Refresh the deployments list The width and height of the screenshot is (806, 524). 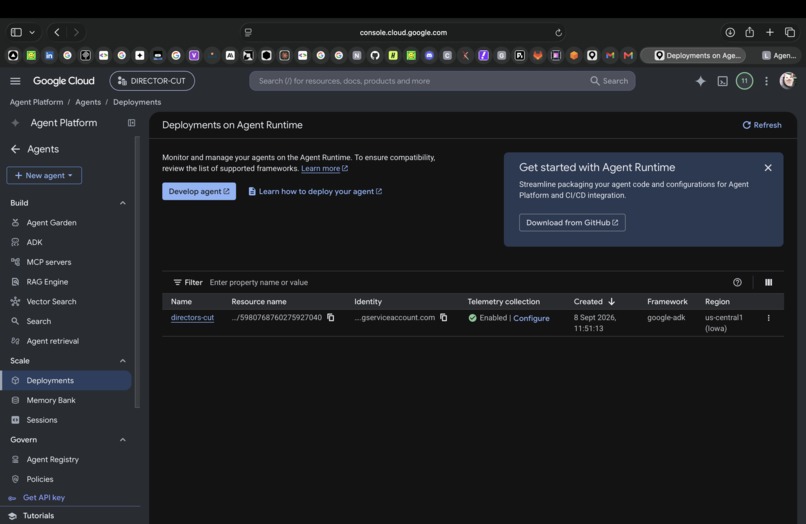coord(762,125)
